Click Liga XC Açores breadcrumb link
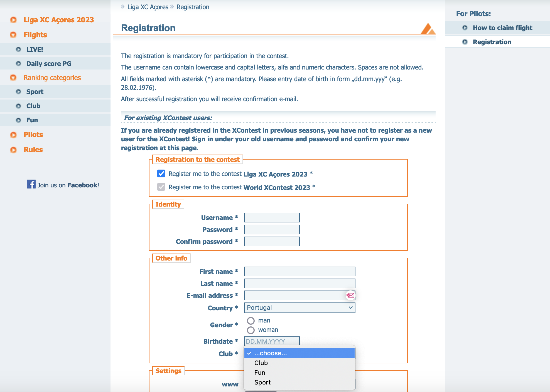Image resolution: width=550 pixels, height=392 pixels. [148, 7]
